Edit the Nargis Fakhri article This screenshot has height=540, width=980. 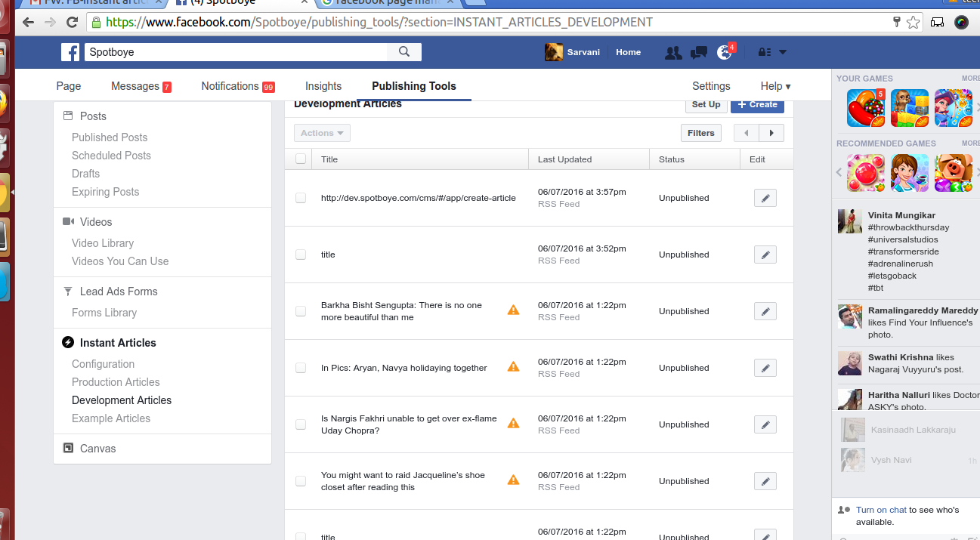[765, 424]
